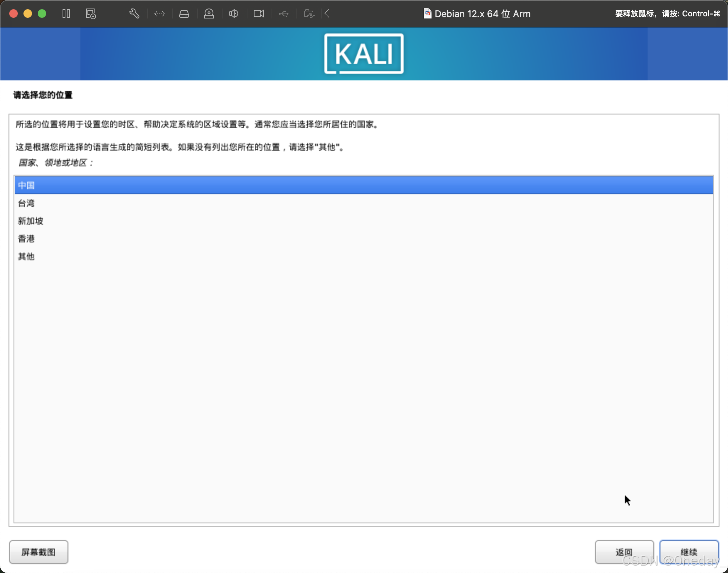Click the network adapter arrows icon
This screenshot has height=573, width=728.
tap(159, 14)
